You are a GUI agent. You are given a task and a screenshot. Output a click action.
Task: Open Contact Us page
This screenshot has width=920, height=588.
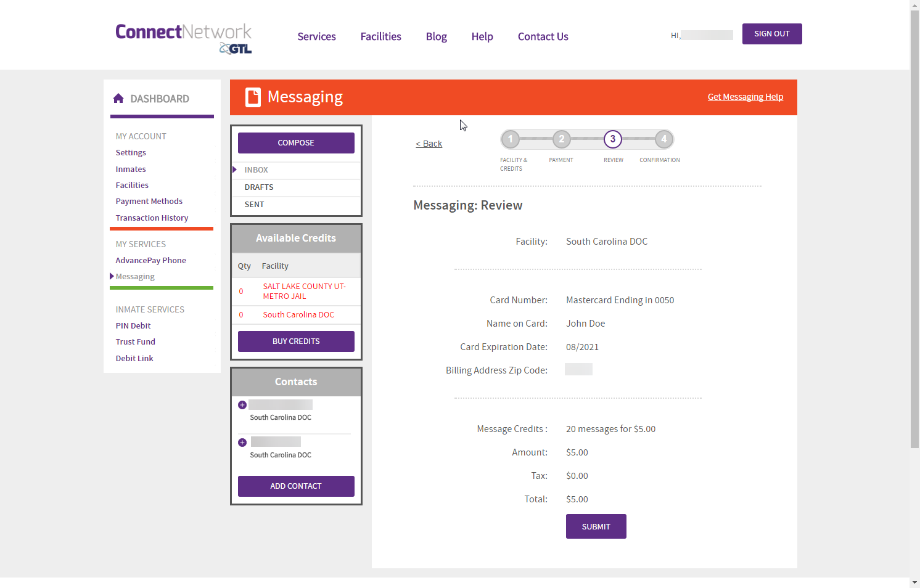click(543, 36)
